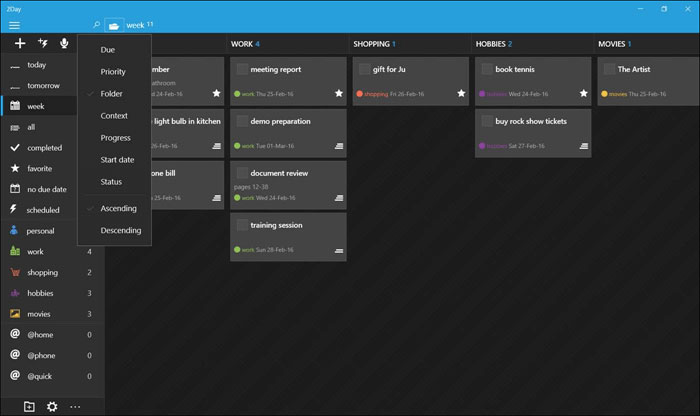Click the plus icon to add a task
The width and height of the screenshot is (700, 416).
[x=19, y=43]
